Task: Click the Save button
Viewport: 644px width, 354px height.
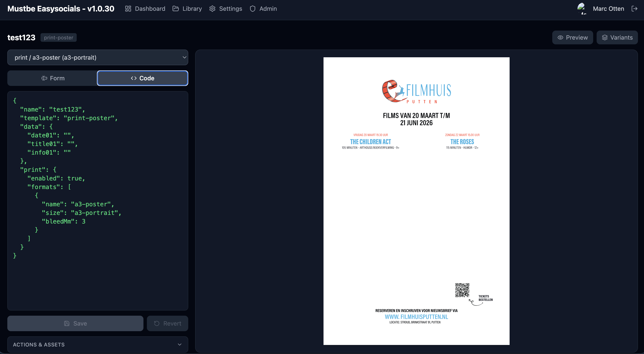Action: (75, 323)
